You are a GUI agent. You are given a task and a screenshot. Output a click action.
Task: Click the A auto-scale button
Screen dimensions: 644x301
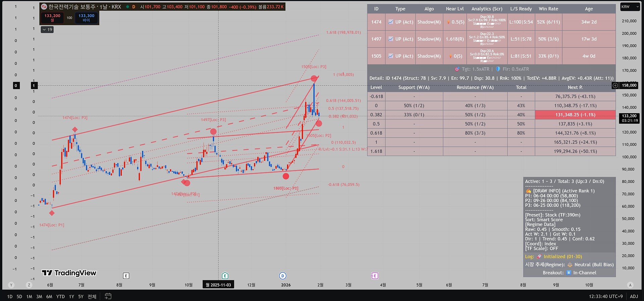pos(630,285)
